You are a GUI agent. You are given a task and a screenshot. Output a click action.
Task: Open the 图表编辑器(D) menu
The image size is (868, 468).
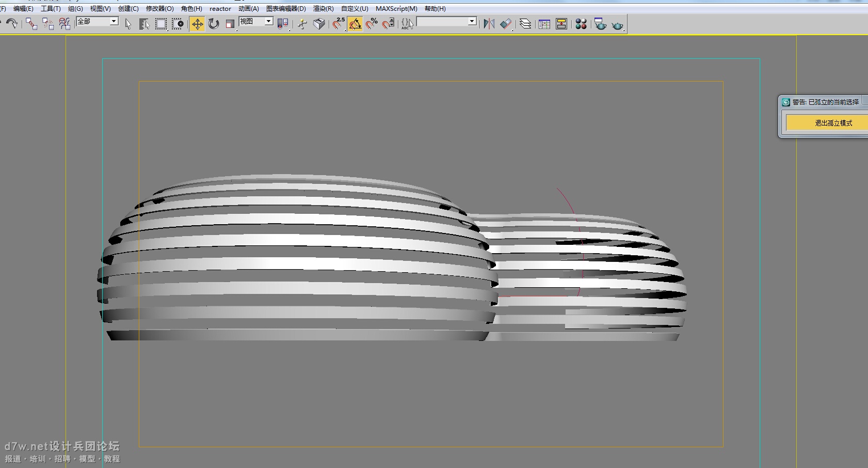click(x=286, y=9)
